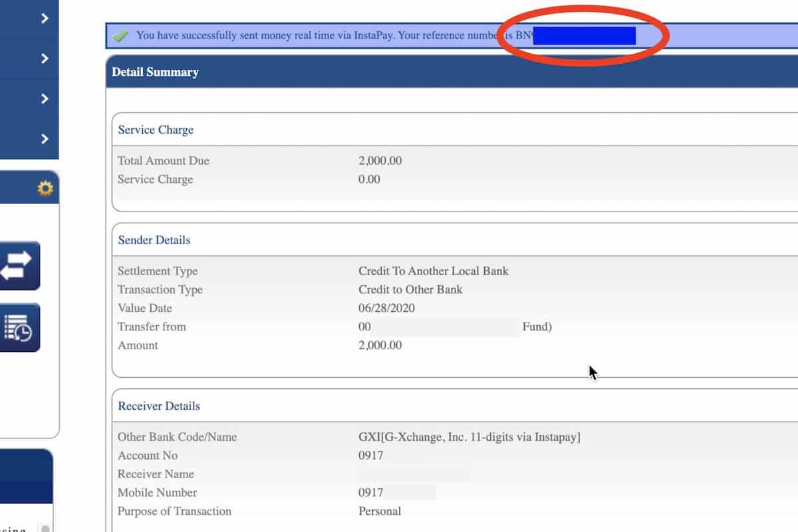Open the scheduled transactions clock icon
This screenshot has width=798, height=532.
click(x=19, y=327)
